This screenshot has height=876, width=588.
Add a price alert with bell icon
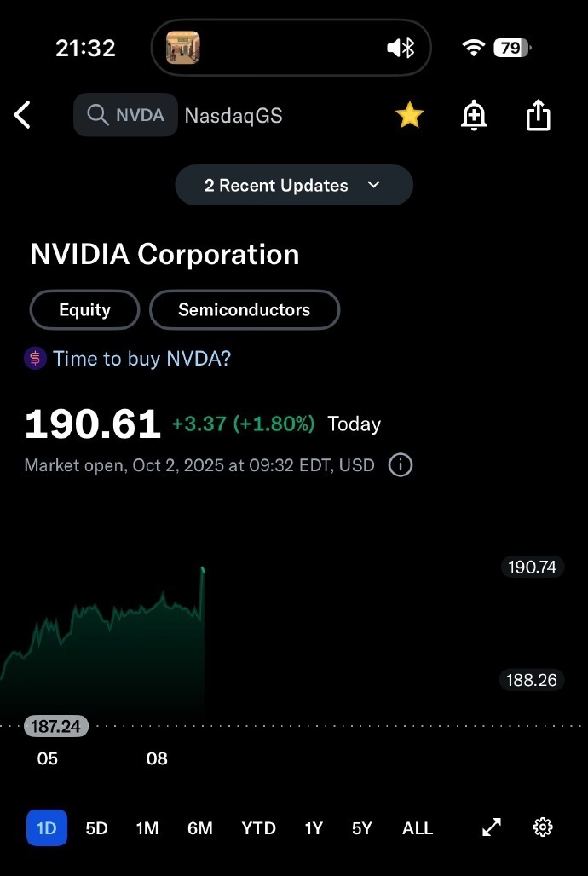tap(474, 115)
